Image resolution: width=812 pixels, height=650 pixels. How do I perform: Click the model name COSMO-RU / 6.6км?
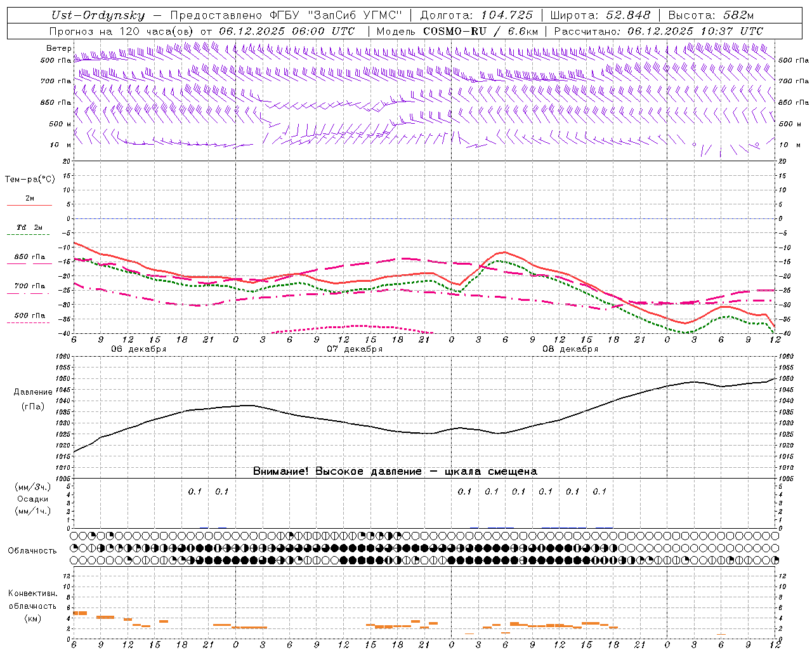point(481,31)
